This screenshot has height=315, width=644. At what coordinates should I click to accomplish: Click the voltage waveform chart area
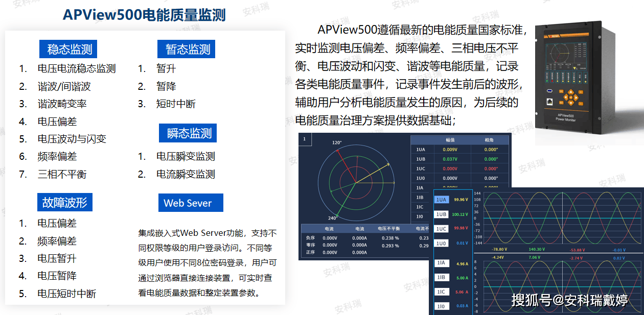point(562,219)
